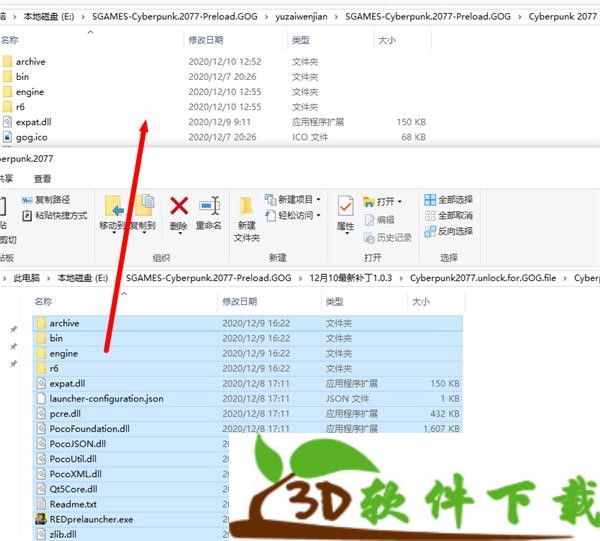Click Invert selection in ribbon
Screen dimensions: 600x541
tap(448, 231)
